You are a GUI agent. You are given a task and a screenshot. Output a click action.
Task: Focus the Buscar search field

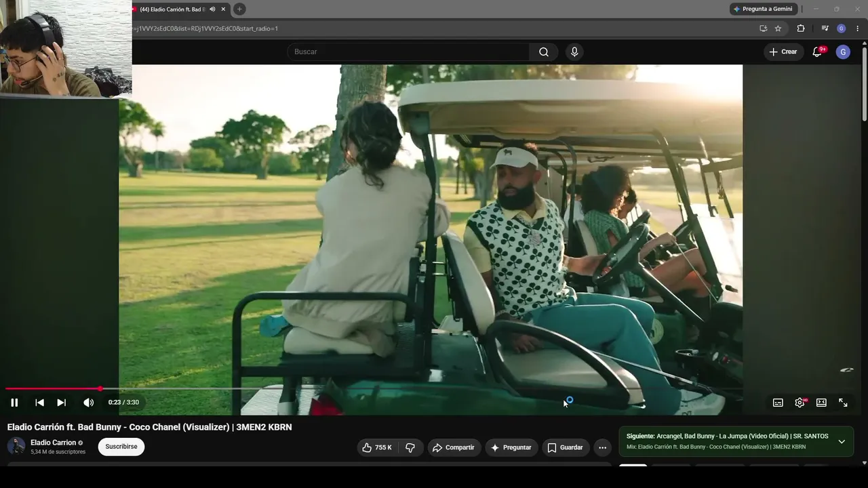point(408,52)
